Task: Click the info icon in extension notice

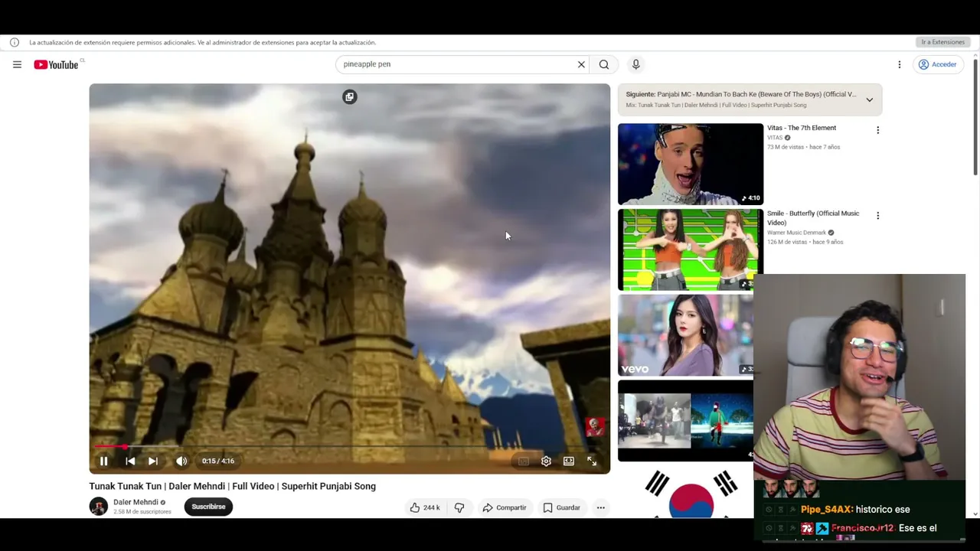Action: click(15, 42)
